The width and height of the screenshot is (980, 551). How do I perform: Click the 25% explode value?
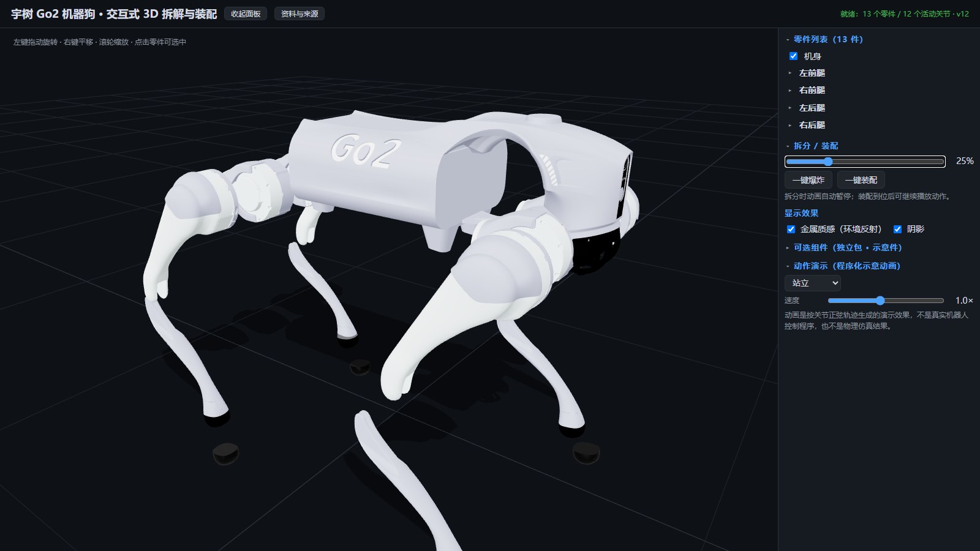pyautogui.click(x=965, y=161)
